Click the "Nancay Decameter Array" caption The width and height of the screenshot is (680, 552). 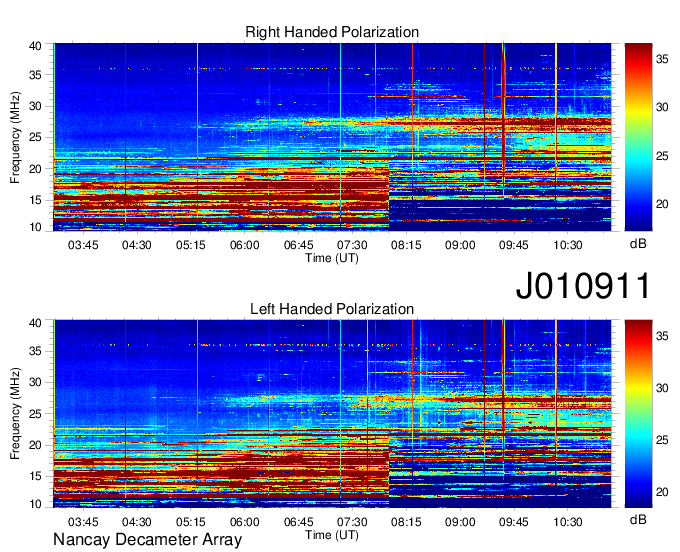147,540
